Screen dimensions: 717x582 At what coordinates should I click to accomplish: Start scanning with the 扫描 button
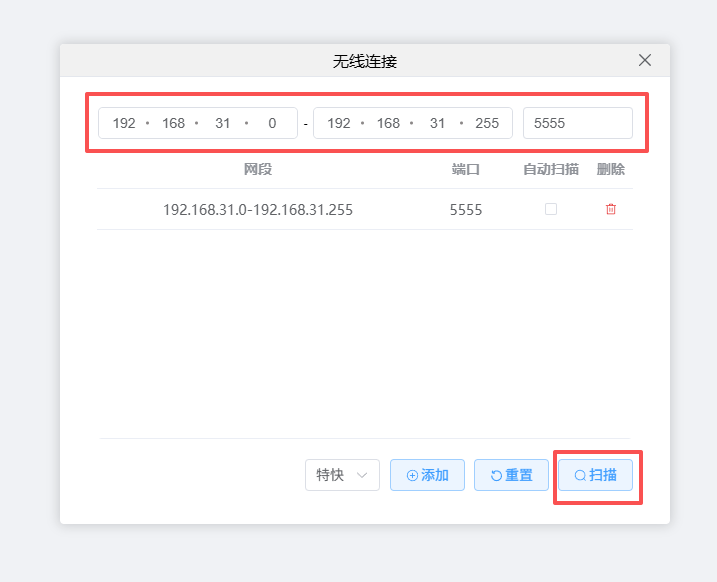point(595,475)
